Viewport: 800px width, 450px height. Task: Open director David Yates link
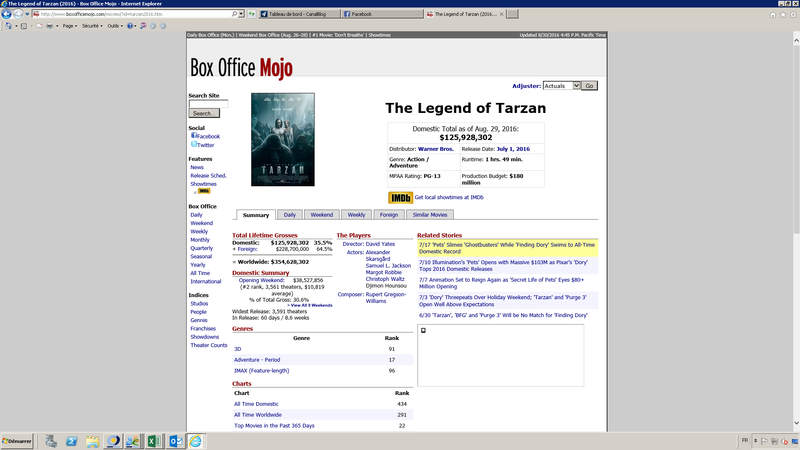[x=380, y=244]
